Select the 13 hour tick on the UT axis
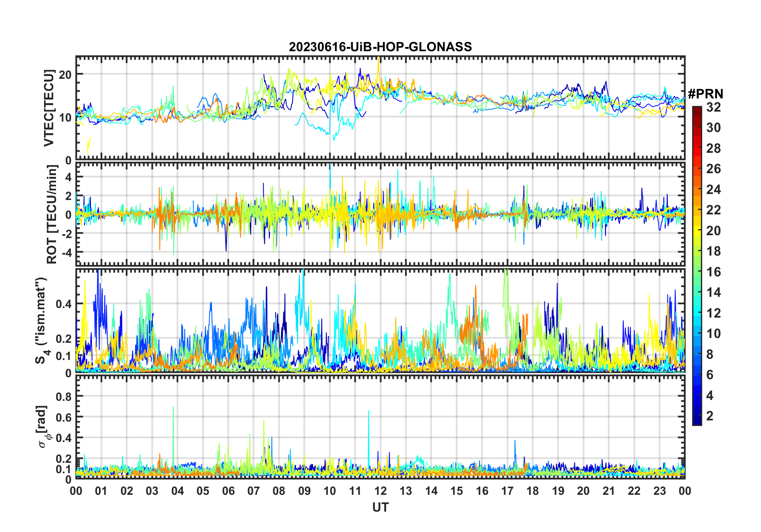 coord(406,491)
